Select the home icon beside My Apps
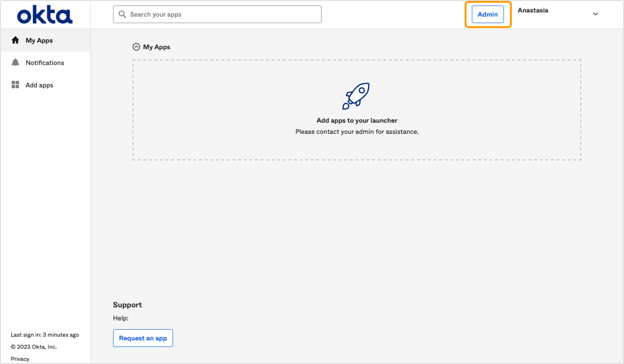The width and height of the screenshot is (624, 364). point(15,40)
